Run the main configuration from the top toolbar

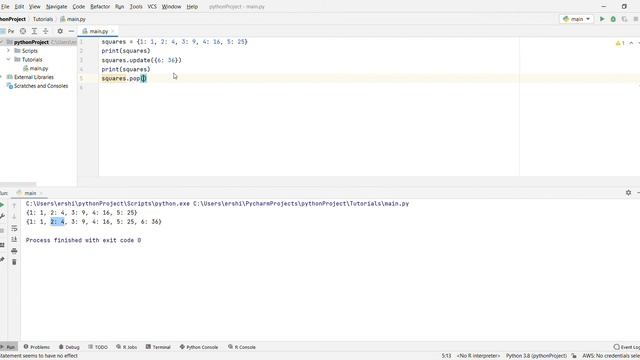click(602, 19)
